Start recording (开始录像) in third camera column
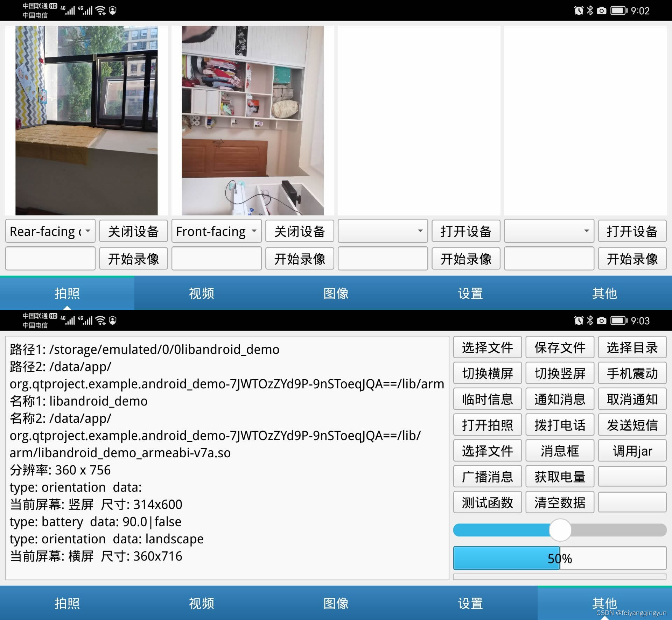The width and height of the screenshot is (672, 620). click(x=466, y=259)
